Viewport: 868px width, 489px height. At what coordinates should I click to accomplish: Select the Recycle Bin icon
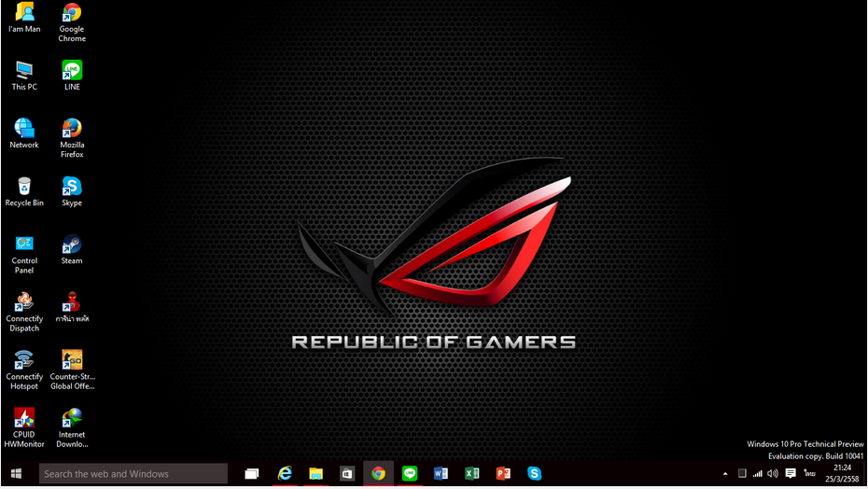pyautogui.click(x=24, y=191)
